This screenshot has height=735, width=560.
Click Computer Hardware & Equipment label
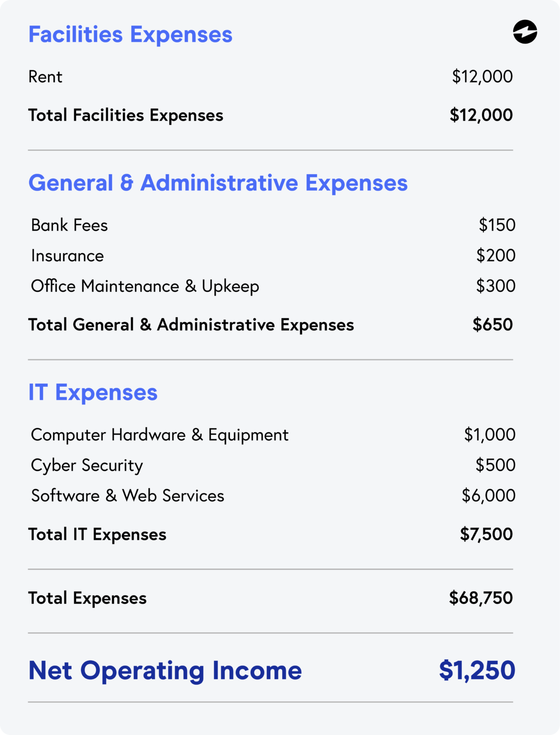pyautogui.click(x=160, y=434)
